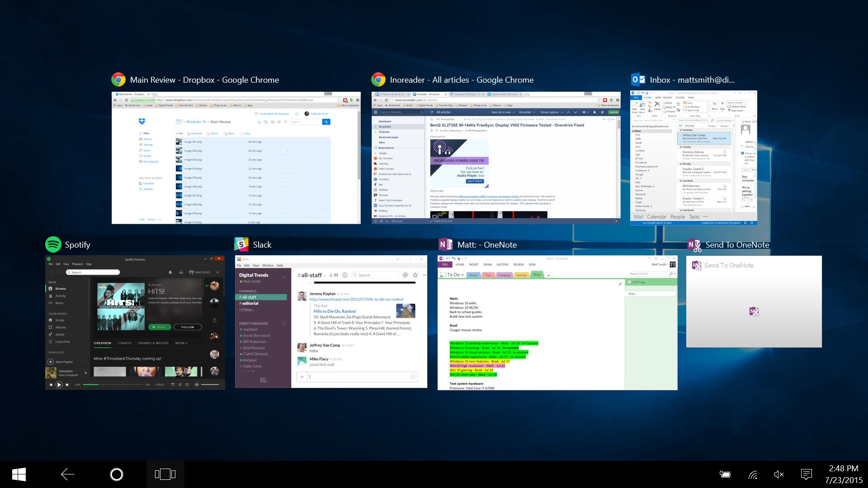
Task: Open Hills to Die On, Ranked link
Action: [335, 311]
